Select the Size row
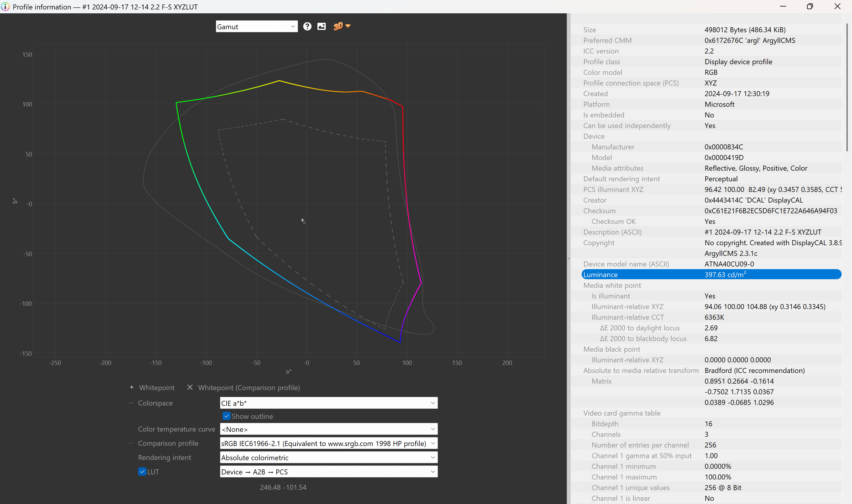This screenshot has height=504, width=852. [711, 30]
